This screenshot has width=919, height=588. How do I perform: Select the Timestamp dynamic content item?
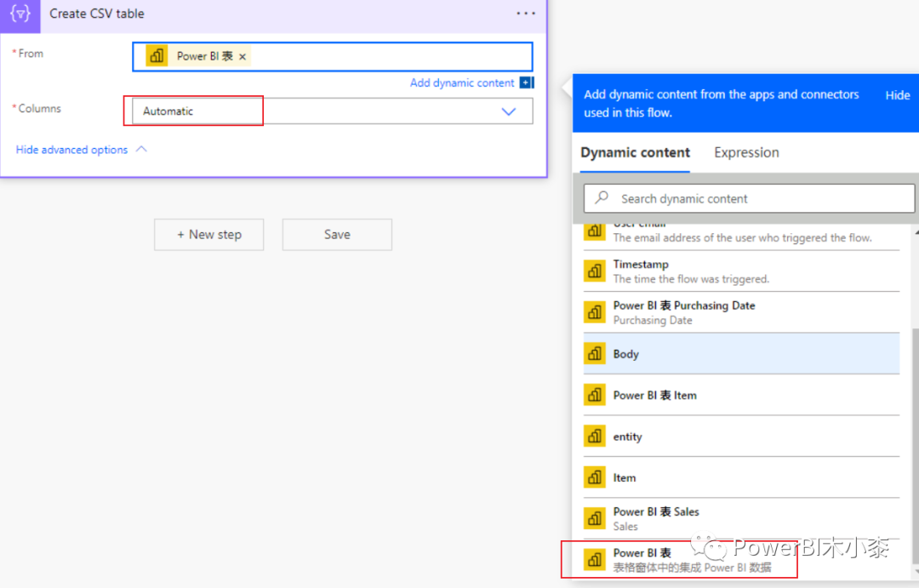[x=741, y=271]
